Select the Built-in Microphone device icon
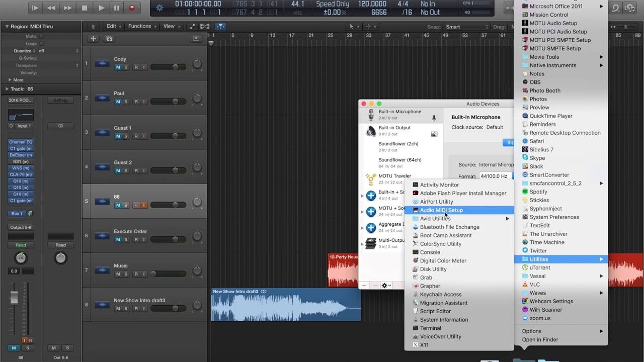The image size is (644, 362). (371, 115)
